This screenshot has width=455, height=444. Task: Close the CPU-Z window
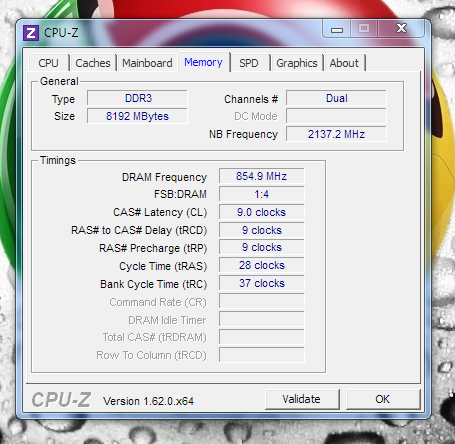coord(401,28)
